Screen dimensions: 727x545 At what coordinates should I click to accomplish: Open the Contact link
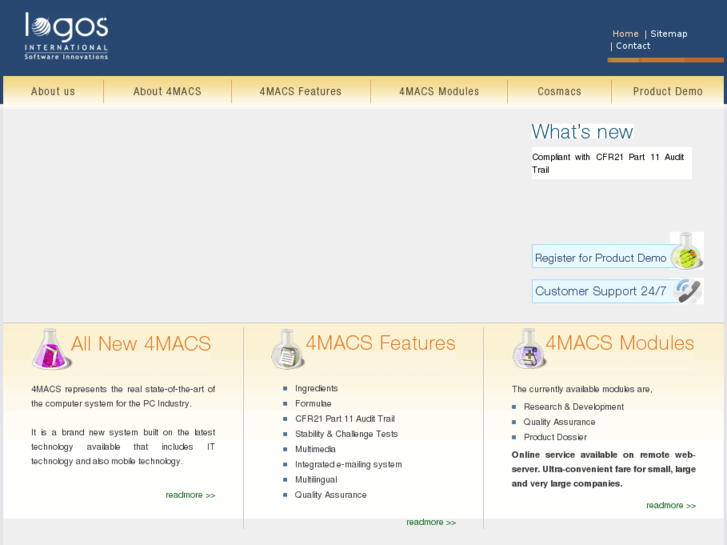[633, 46]
